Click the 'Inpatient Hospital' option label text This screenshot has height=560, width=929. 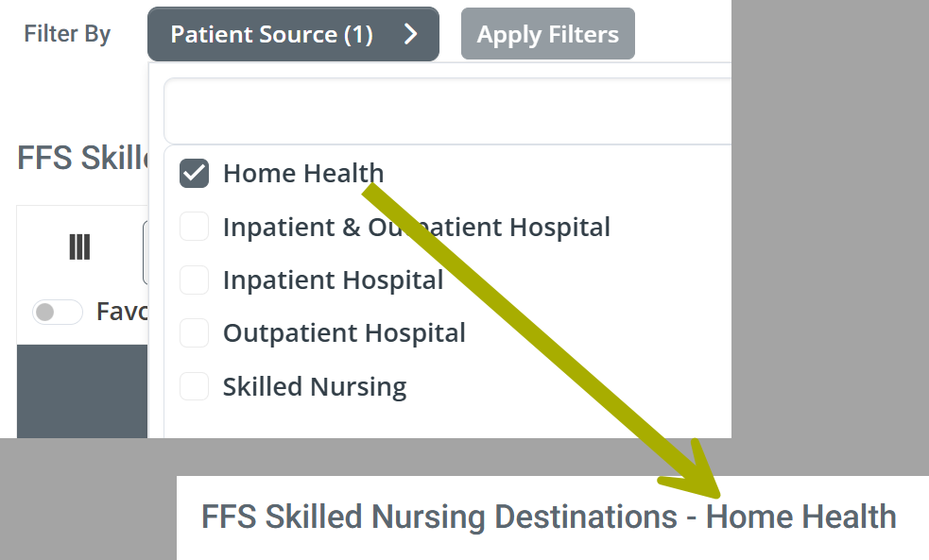[x=333, y=280]
